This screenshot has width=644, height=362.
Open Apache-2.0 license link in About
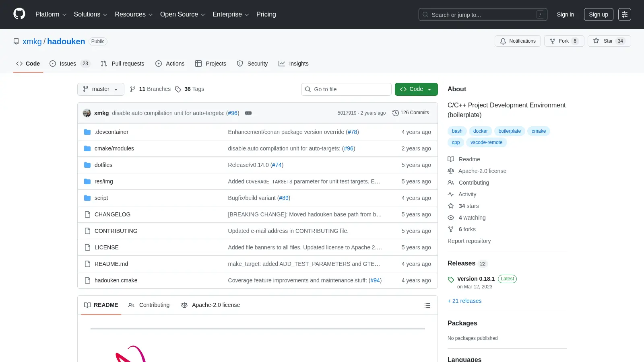tap(477, 171)
